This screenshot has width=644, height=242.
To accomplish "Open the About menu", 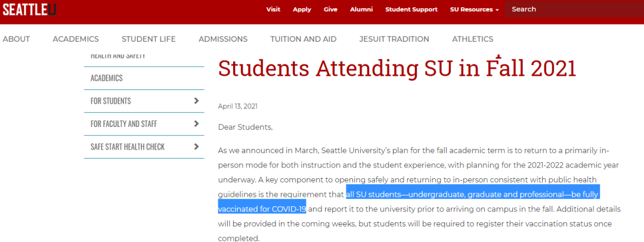I will pyautogui.click(x=16, y=39).
